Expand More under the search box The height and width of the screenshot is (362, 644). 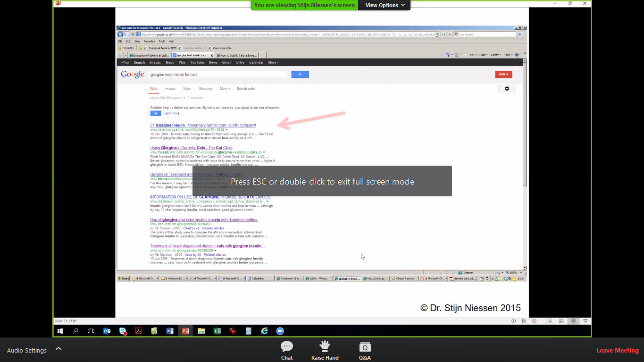[225, 89]
